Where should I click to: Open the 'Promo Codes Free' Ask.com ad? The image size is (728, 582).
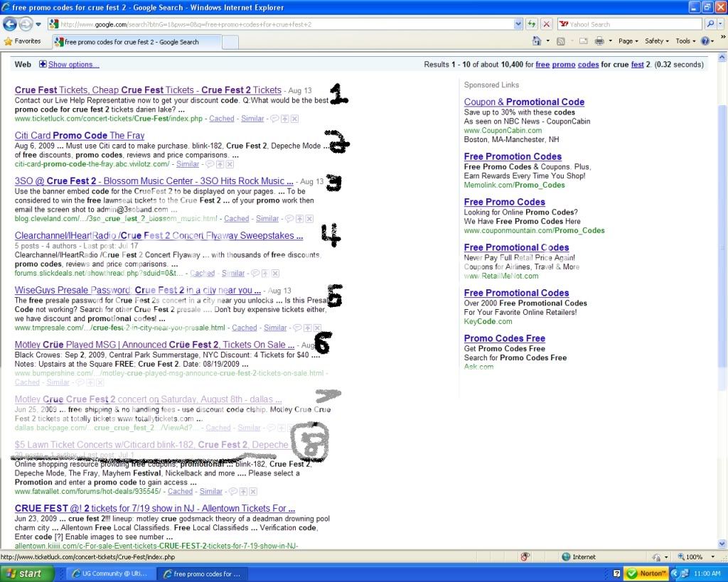pos(504,338)
